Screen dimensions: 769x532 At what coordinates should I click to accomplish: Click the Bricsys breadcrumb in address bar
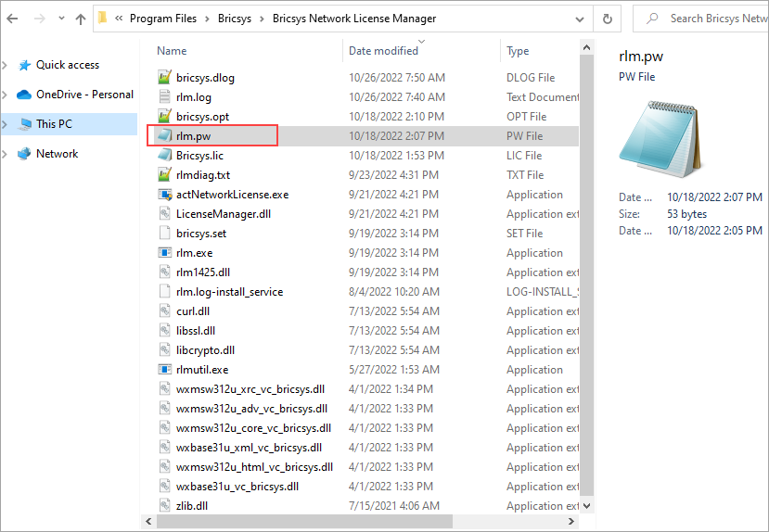[239, 19]
